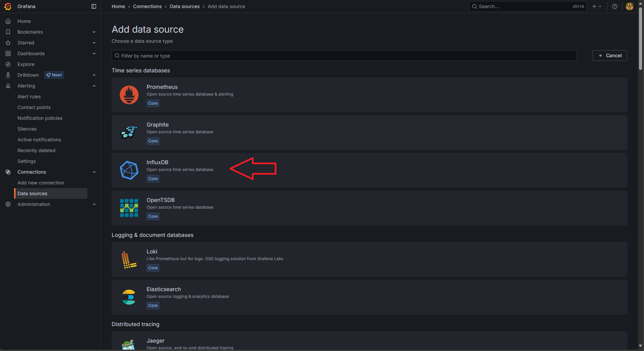Click the 'Logging & document databases' heading

coord(153,235)
